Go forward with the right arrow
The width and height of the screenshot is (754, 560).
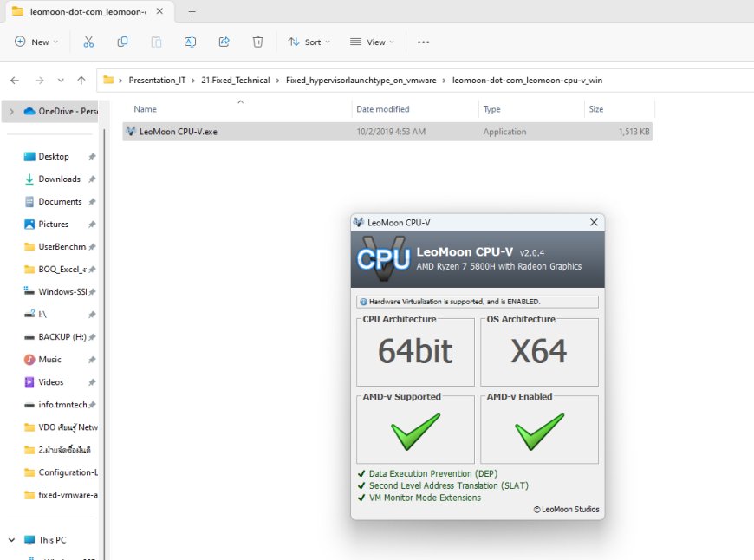click(39, 81)
